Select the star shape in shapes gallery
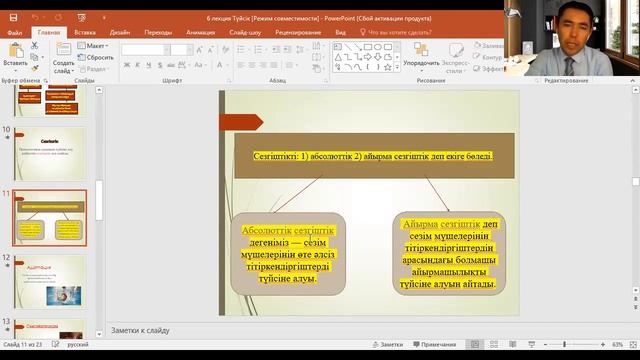 click(388, 67)
